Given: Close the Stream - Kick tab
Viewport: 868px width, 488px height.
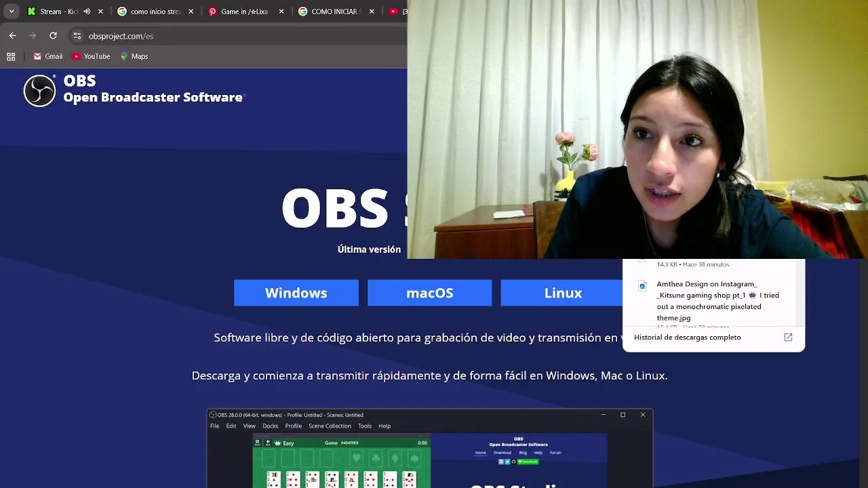Looking at the screenshot, I should (x=101, y=12).
